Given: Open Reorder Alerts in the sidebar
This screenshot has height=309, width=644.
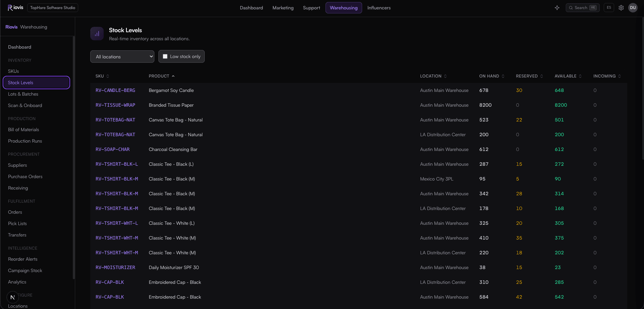Looking at the screenshot, I should click(23, 259).
